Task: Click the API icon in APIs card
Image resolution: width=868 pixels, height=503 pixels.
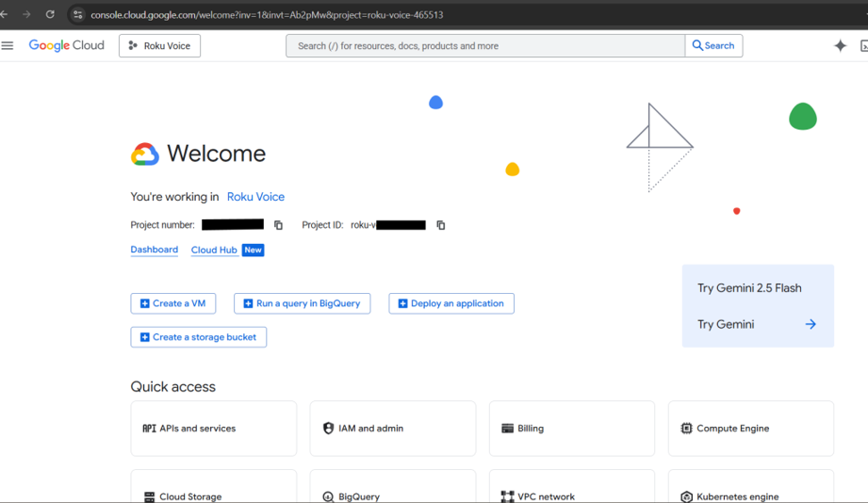Action: click(x=149, y=429)
